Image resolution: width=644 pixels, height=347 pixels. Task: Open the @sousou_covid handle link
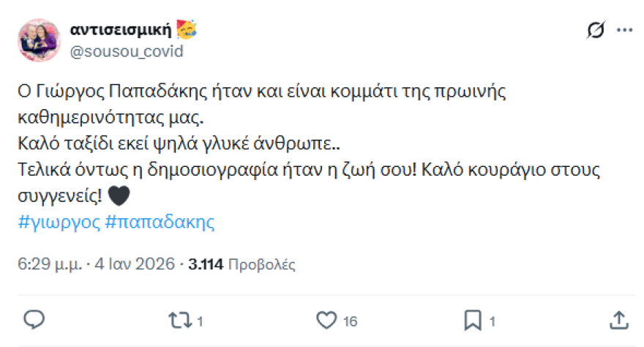(126, 51)
